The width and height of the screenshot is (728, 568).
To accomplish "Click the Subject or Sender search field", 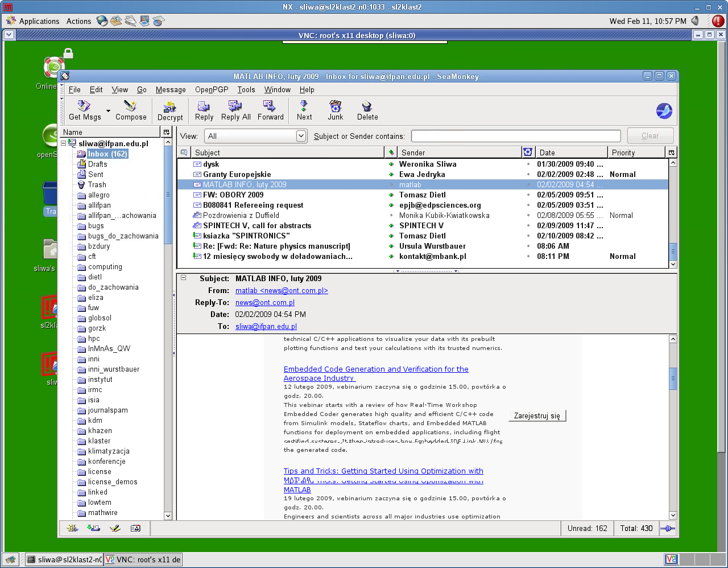I will (515, 136).
